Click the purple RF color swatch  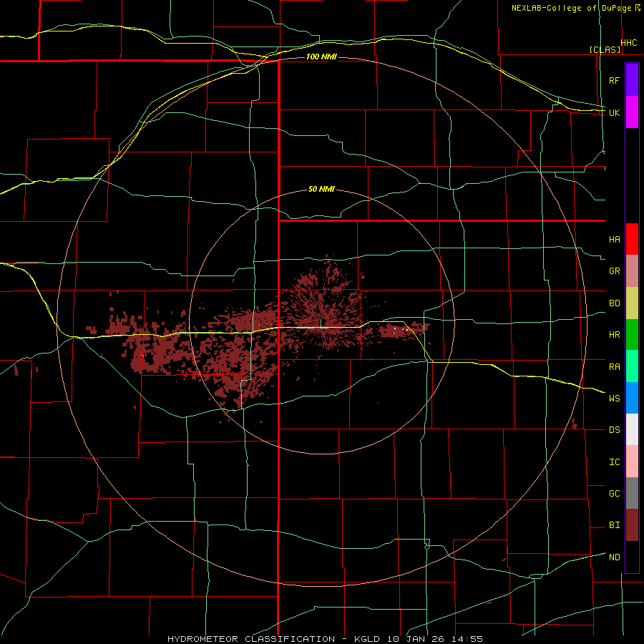(x=632, y=80)
